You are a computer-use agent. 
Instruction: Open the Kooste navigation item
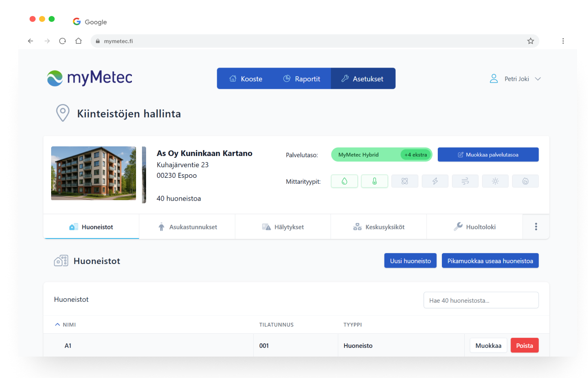[246, 78]
